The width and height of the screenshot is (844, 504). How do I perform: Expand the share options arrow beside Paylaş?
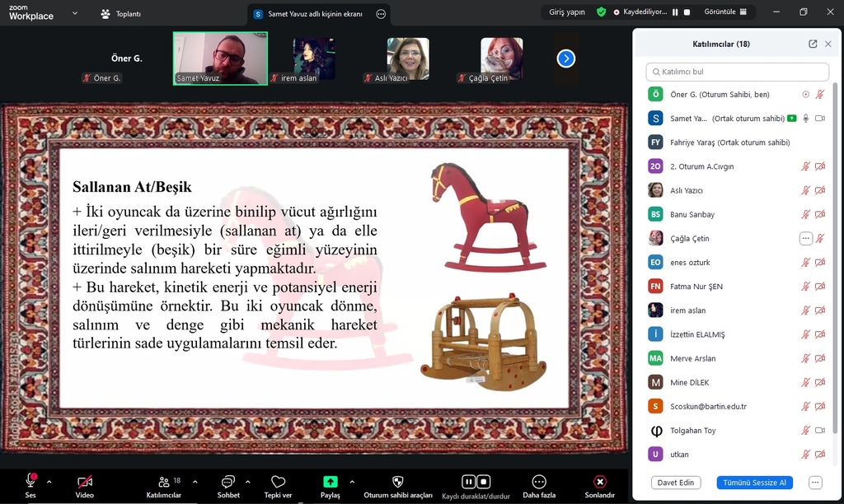pos(352,481)
